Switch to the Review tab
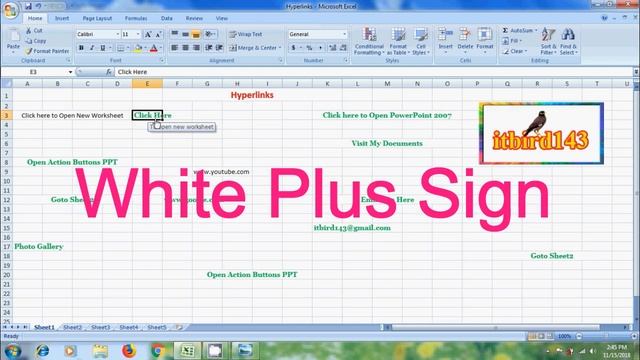This screenshot has width=640, height=360. point(194,18)
